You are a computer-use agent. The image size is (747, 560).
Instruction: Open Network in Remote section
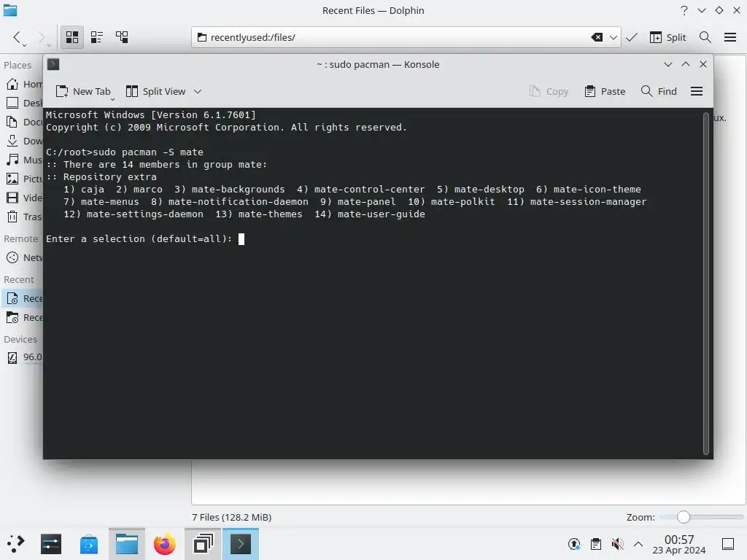[24, 258]
